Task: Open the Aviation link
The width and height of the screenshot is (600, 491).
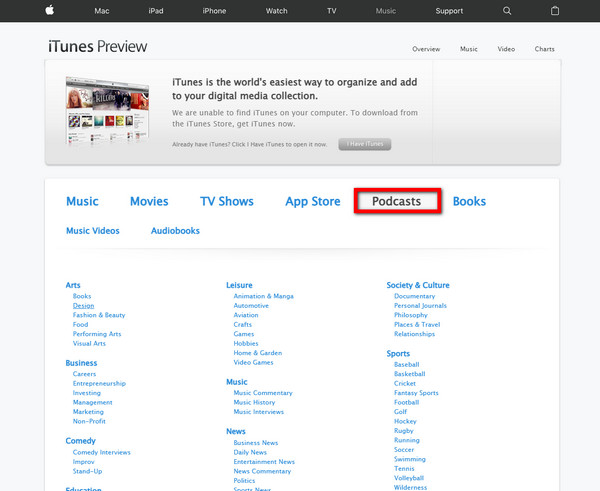Action: pos(246,315)
